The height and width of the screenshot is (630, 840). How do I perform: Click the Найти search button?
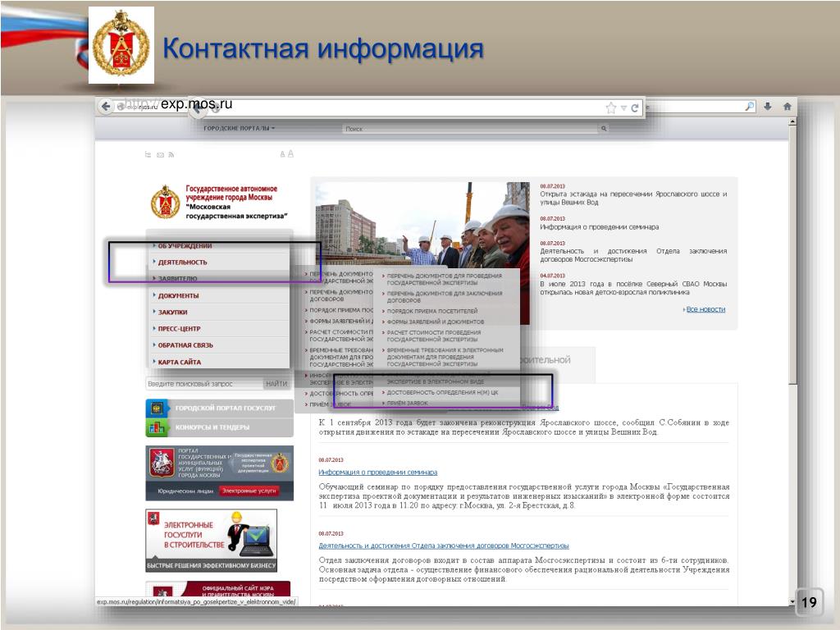276,384
